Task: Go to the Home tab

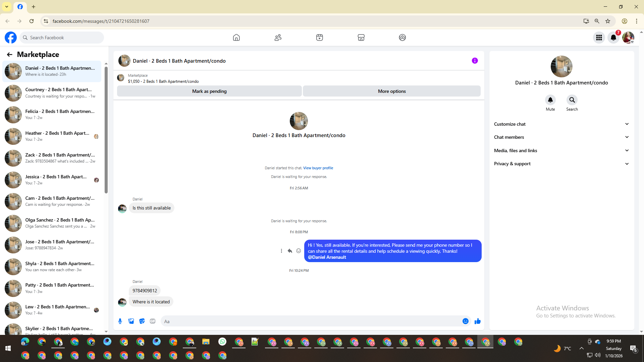Action: coord(236,38)
